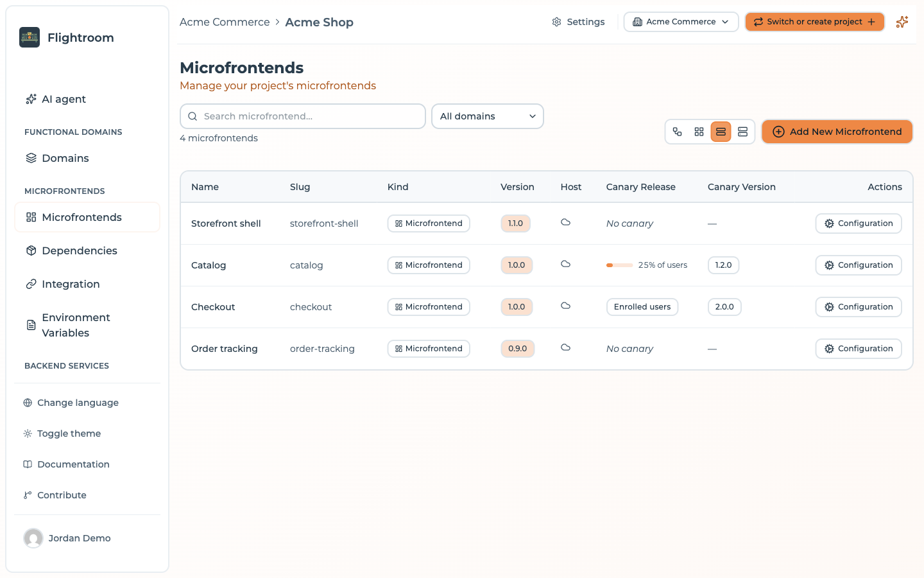Open Configuration for Order tracking
Screen dimensions: 924x578
point(859,349)
